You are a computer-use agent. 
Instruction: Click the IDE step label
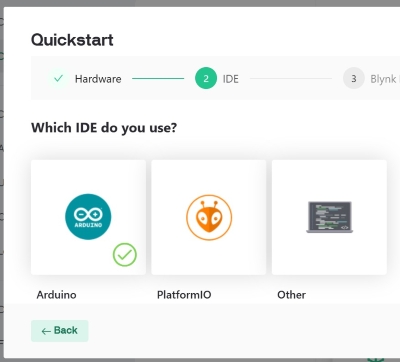coord(231,79)
